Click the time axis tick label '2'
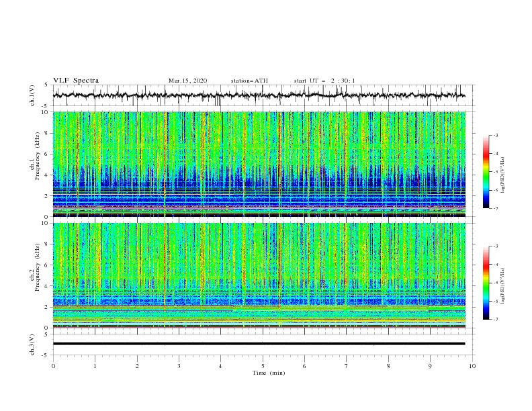 tap(137, 366)
